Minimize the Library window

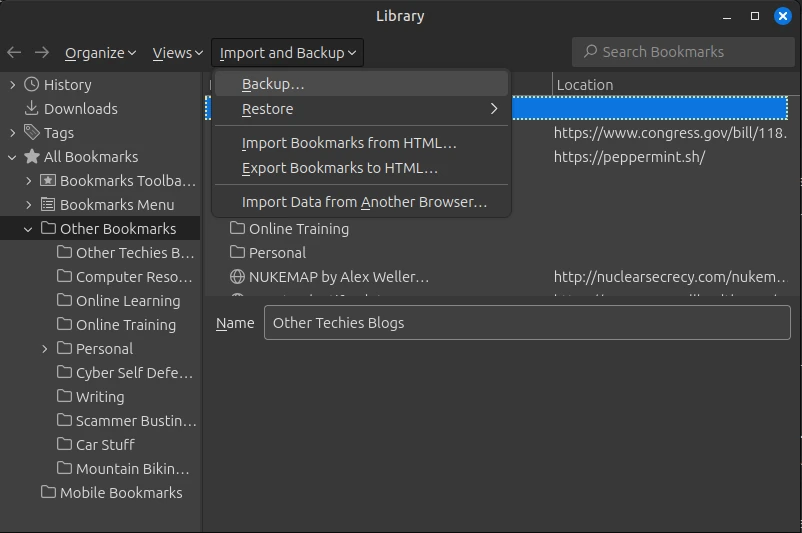point(727,16)
